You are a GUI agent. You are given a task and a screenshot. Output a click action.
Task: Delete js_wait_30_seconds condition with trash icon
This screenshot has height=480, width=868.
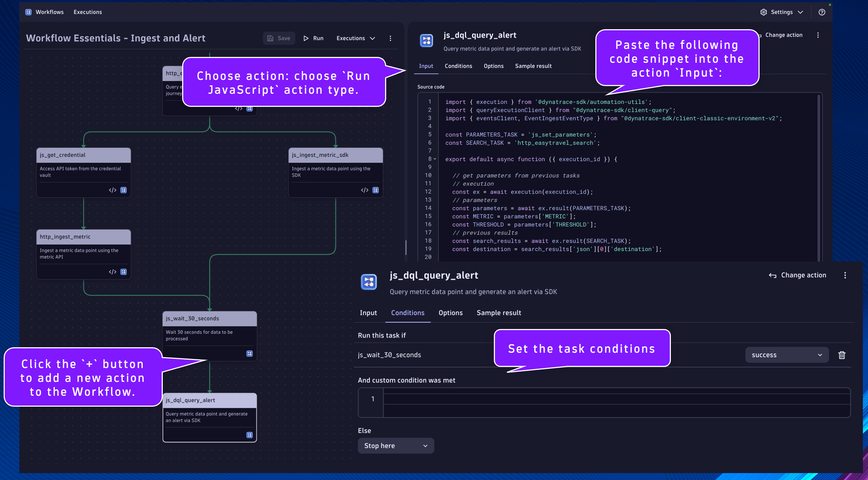point(842,355)
